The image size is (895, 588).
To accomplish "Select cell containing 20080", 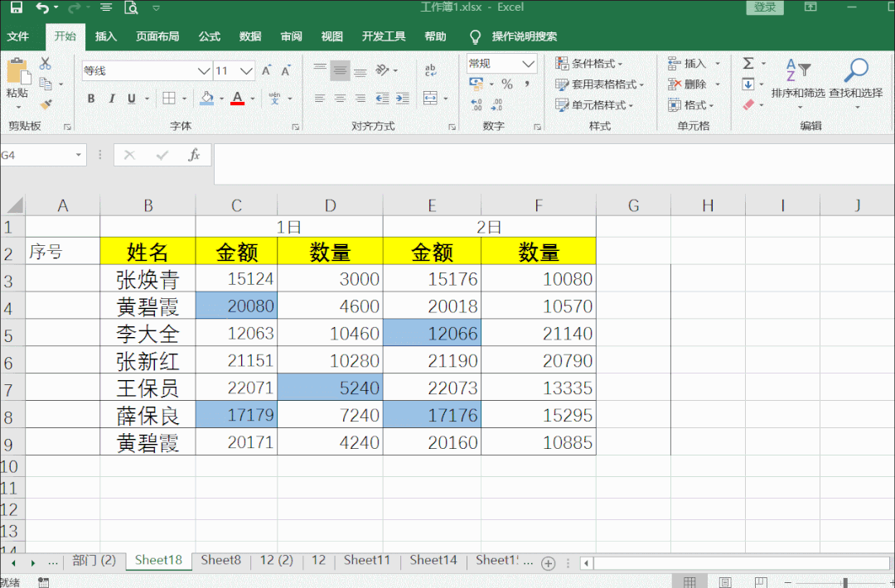I will pyautogui.click(x=236, y=306).
